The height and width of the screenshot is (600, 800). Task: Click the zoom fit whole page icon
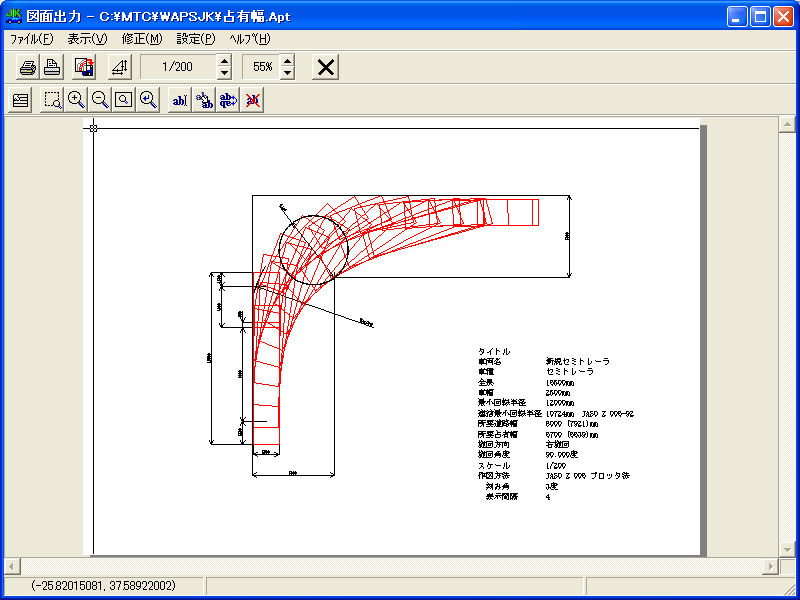point(123,100)
